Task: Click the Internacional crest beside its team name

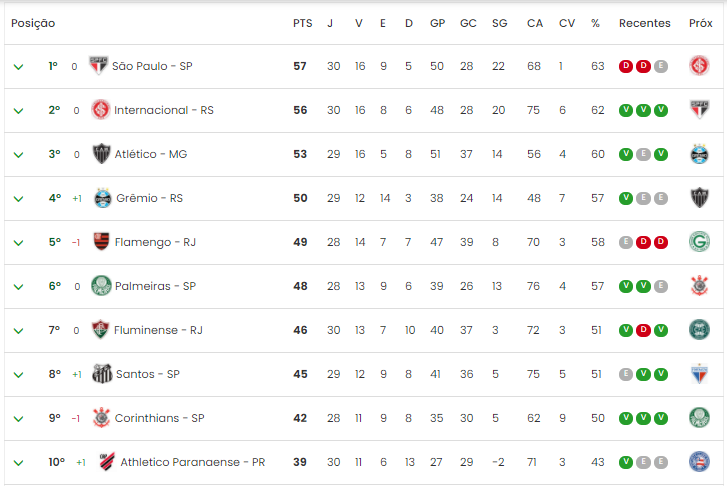Action: pos(101,110)
